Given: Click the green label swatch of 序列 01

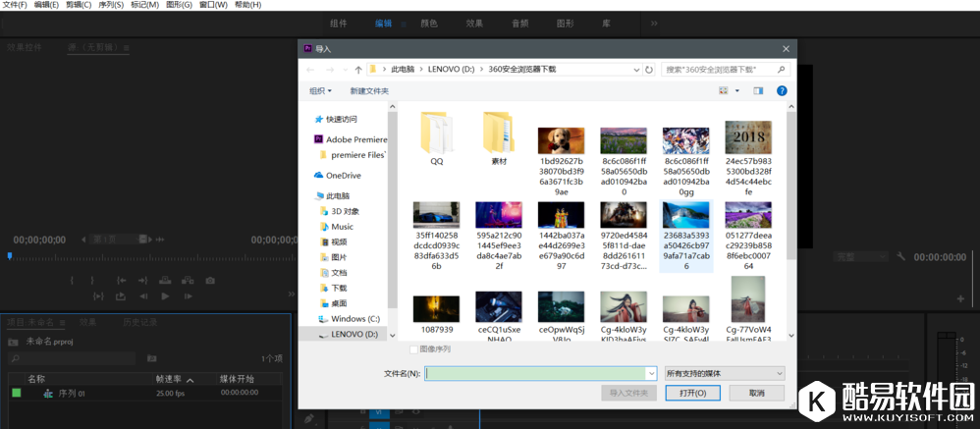Looking at the screenshot, I should coord(17,393).
